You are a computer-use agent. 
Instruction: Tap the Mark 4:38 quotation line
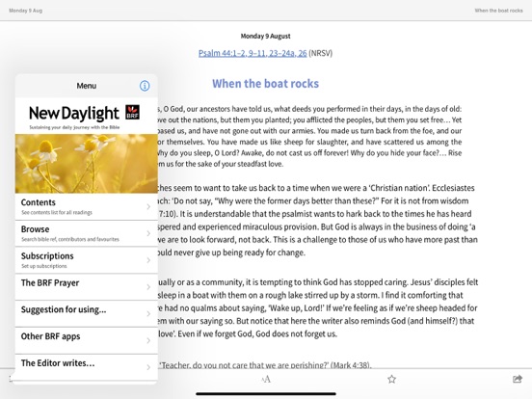click(266, 365)
